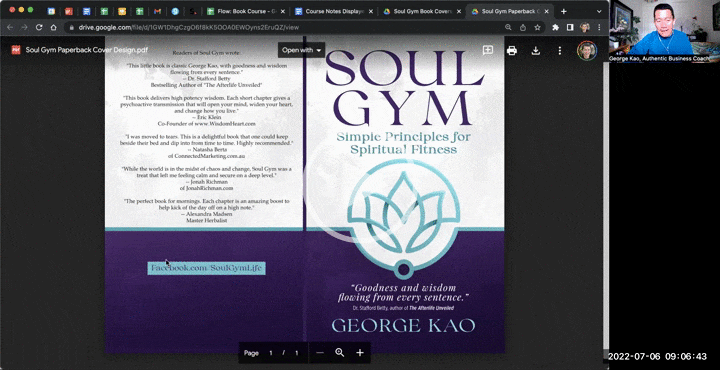Download the PDF file
The width and height of the screenshot is (720, 370).
click(x=535, y=50)
